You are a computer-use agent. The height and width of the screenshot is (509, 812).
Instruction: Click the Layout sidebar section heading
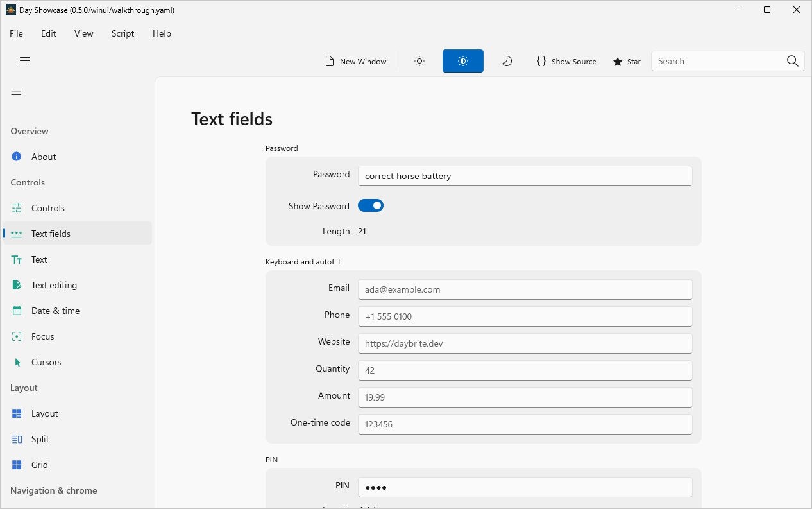click(24, 388)
